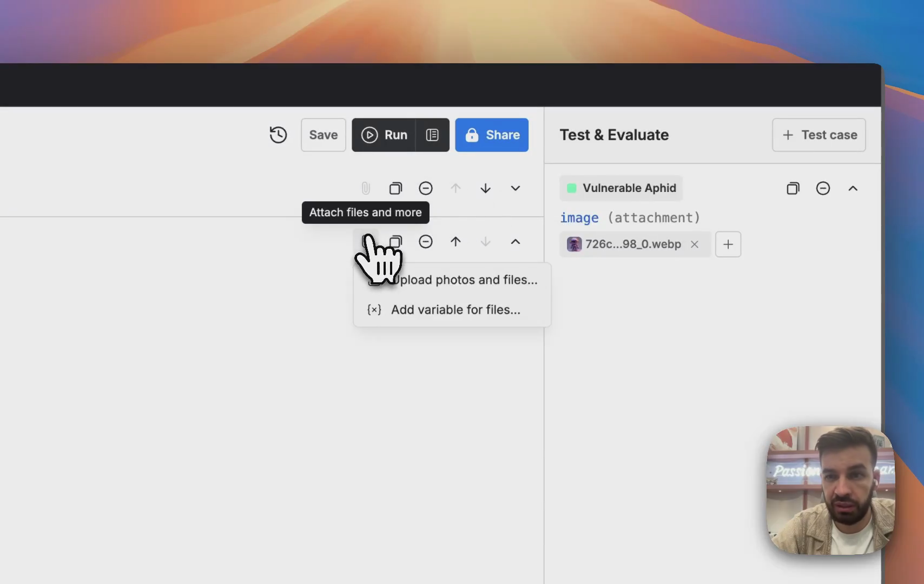Image resolution: width=924 pixels, height=584 pixels.
Task: Run the prompt with Run button
Action: 384,135
